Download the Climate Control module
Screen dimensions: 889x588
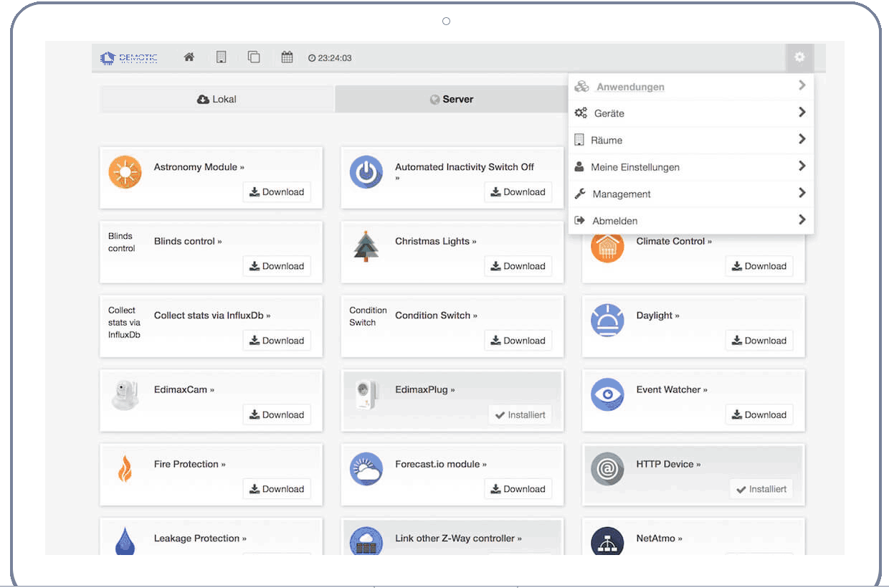(x=759, y=266)
